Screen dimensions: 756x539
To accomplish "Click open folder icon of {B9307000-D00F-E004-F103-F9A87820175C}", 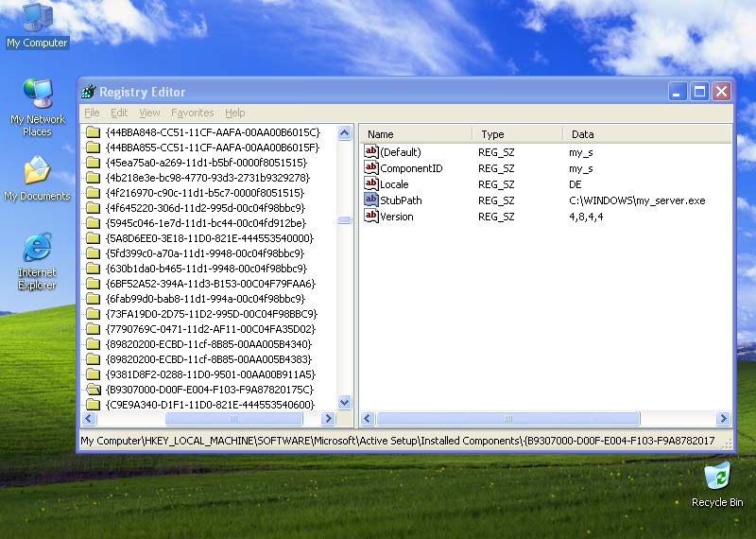I will click(93, 390).
